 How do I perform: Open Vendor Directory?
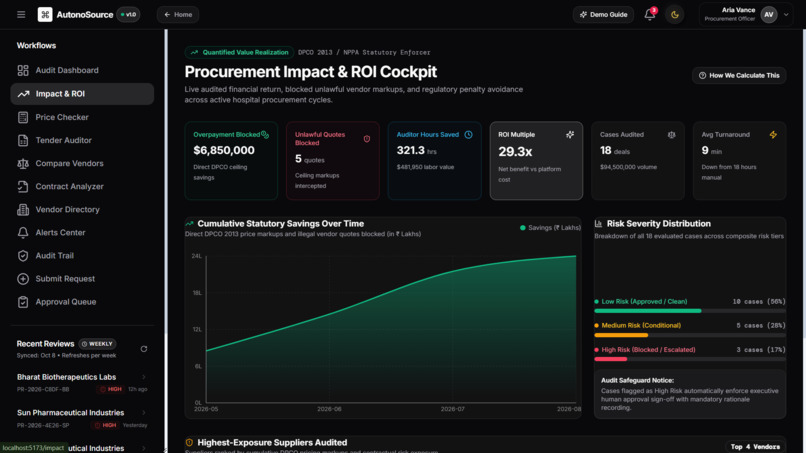82,210
